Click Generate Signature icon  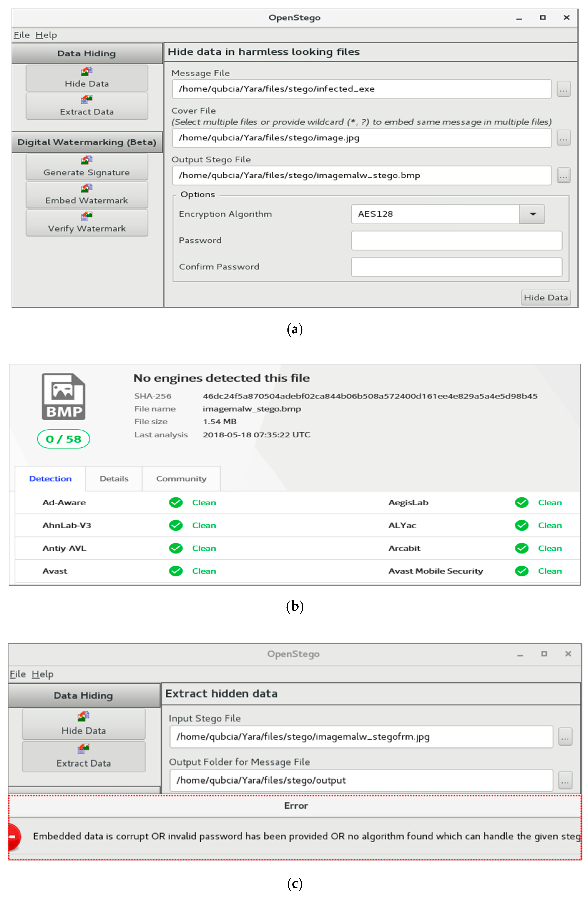click(x=87, y=160)
